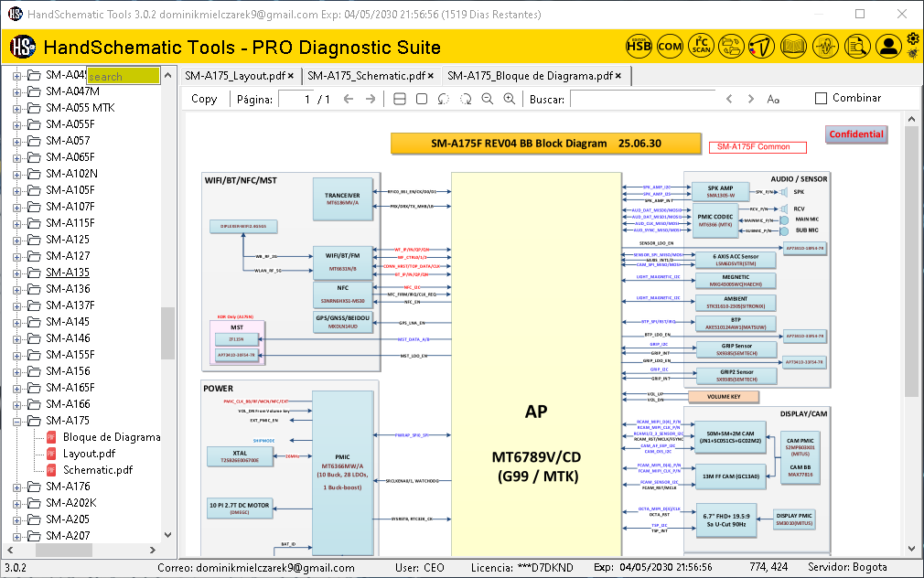The height and width of the screenshot is (578, 924).
Task: Click the Página number field
Action: coord(296,99)
